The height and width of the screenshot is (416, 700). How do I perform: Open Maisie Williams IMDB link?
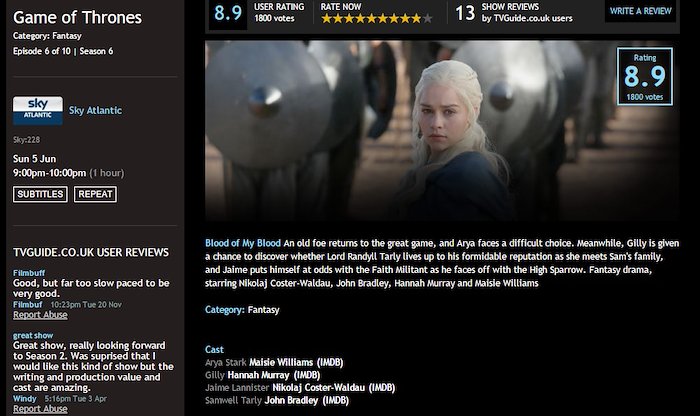(x=330, y=362)
